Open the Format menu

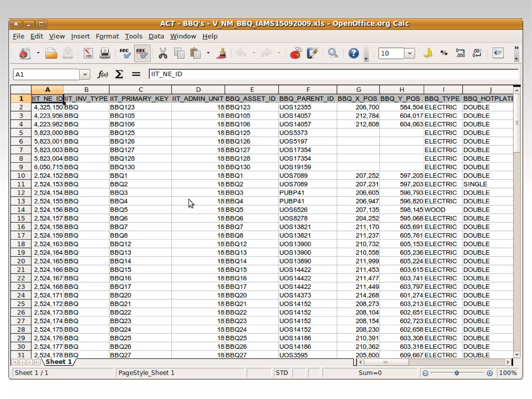click(x=107, y=36)
